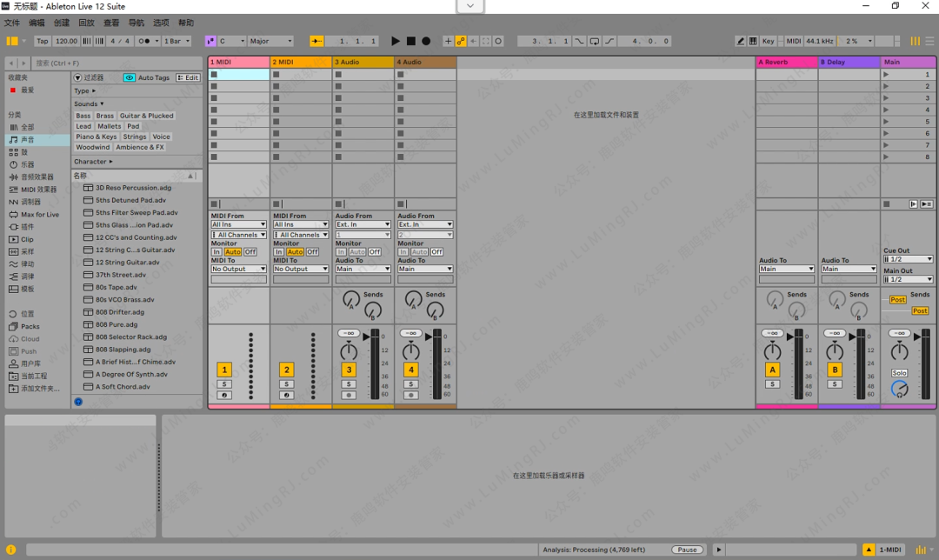This screenshot has width=939, height=560.
Task: Open the 创建 (Create) menu
Action: 61,23
